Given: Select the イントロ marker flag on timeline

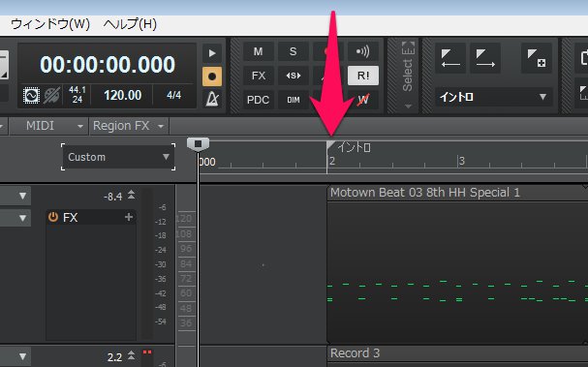Looking at the screenshot, I should pyautogui.click(x=330, y=146).
